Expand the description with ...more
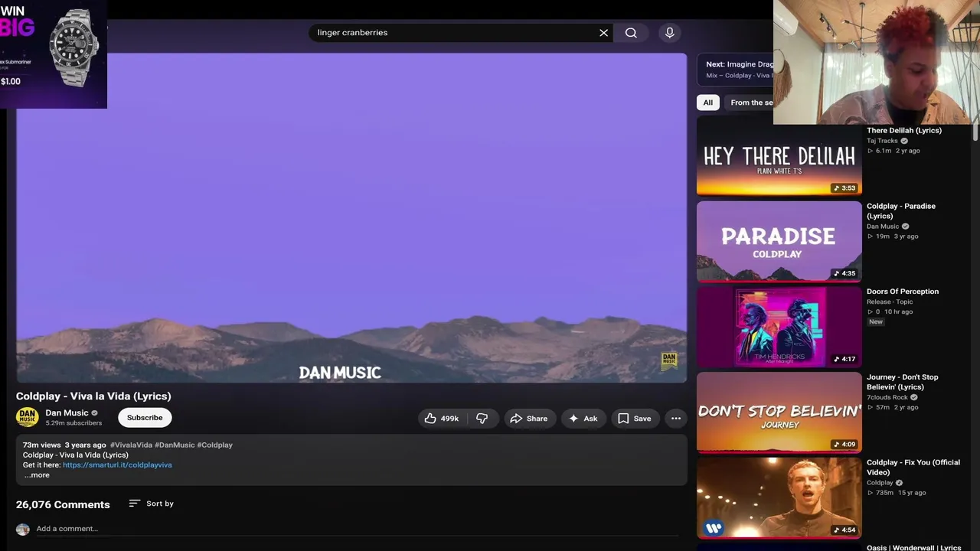The height and width of the screenshot is (551, 980). coord(37,475)
